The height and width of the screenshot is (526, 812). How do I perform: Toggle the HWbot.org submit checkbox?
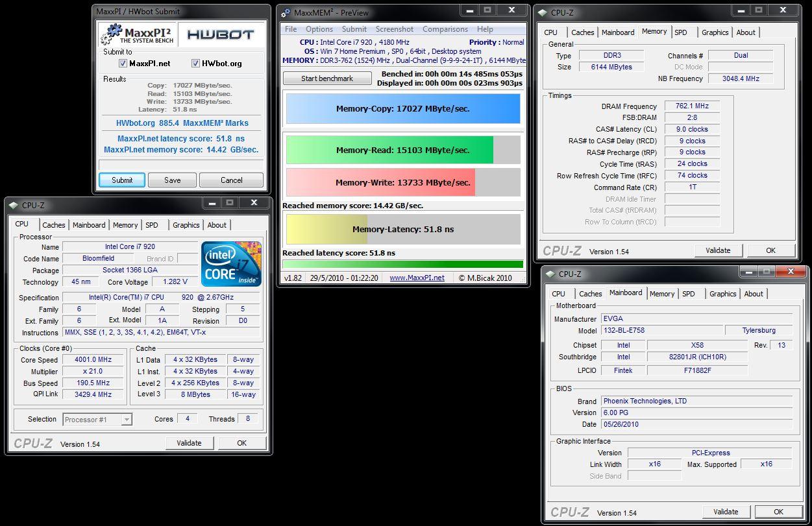tap(195, 63)
